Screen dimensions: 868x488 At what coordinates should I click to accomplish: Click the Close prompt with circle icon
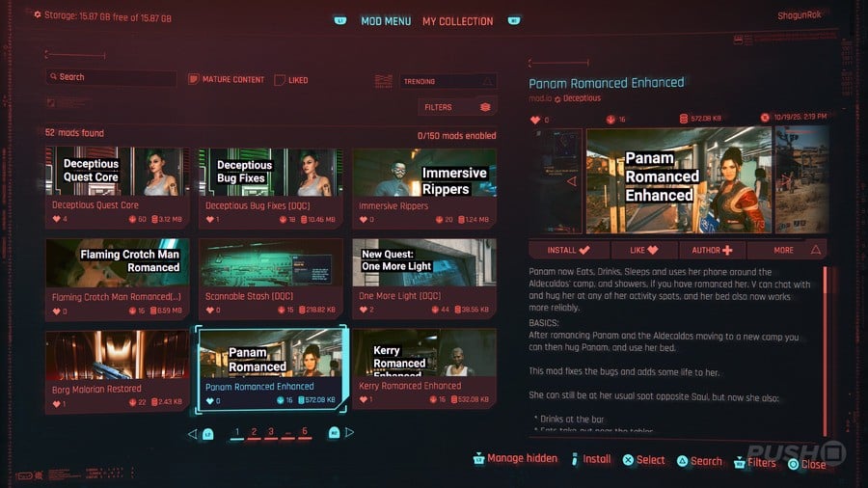pyautogui.click(x=806, y=464)
